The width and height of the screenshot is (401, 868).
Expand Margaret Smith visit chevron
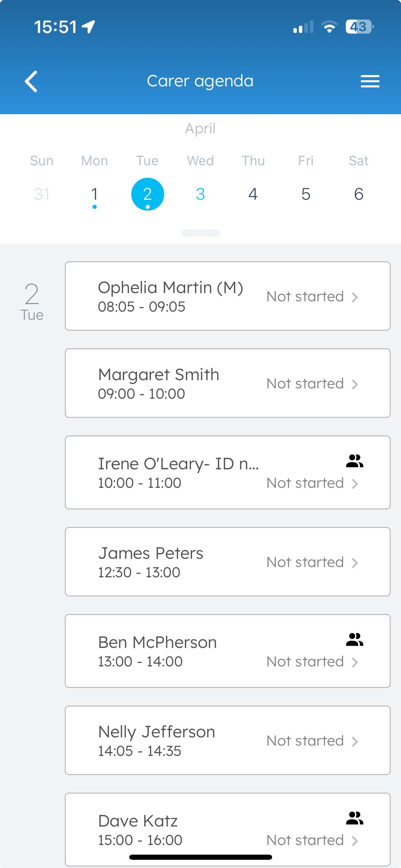click(355, 384)
